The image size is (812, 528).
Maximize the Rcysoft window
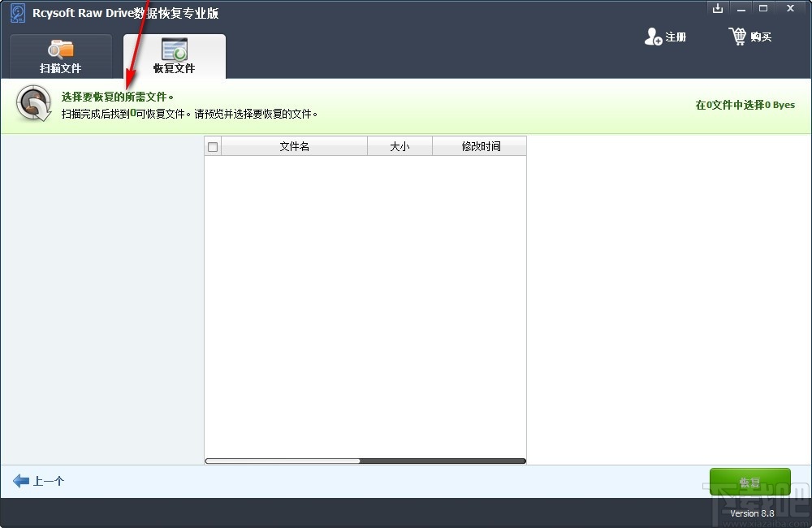point(763,8)
